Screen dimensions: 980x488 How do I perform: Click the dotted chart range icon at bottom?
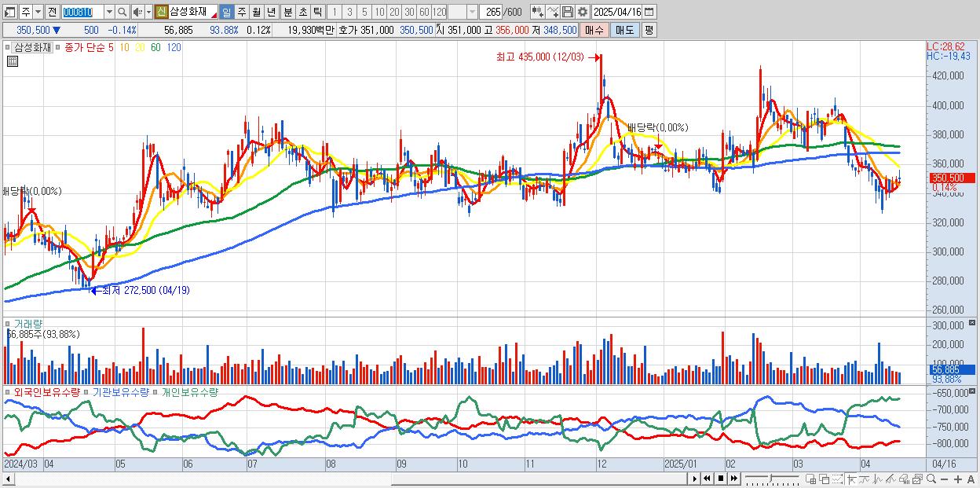point(837,479)
